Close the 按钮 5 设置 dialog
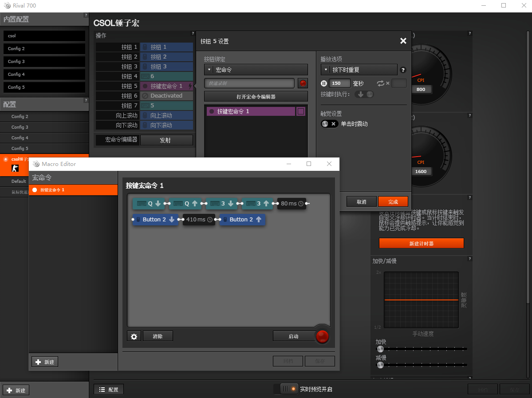The image size is (532, 398). (x=403, y=41)
